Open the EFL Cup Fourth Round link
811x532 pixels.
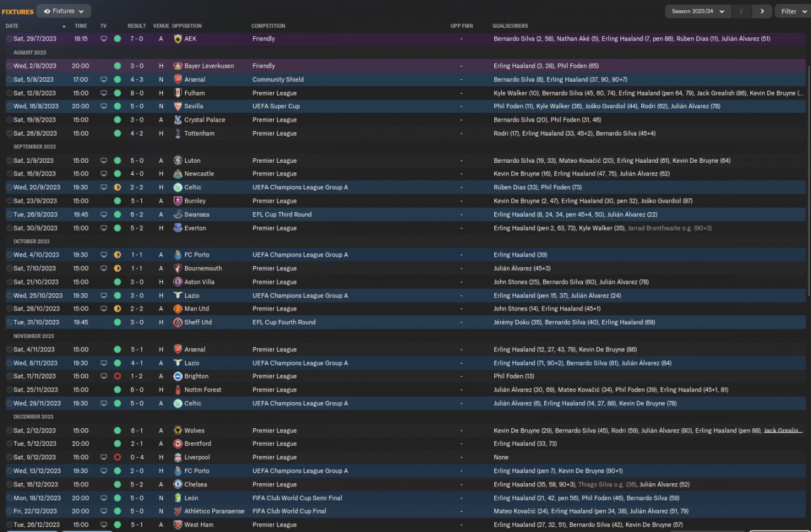284,322
